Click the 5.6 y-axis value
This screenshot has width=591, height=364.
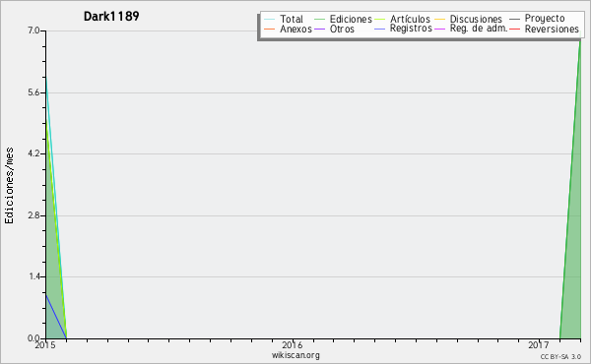[x=33, y=92]
